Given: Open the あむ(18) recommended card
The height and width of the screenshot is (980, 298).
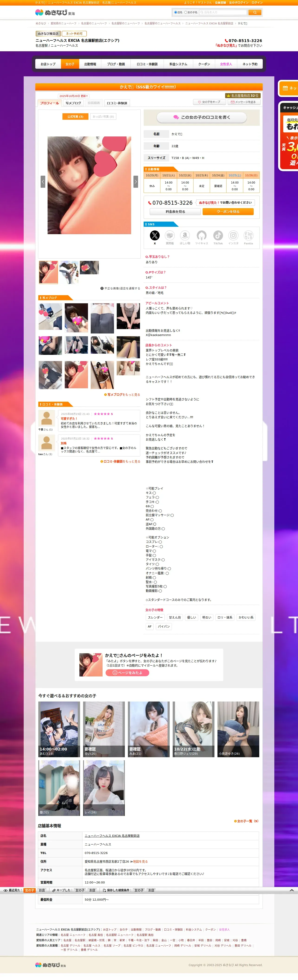Looking at the screenshot, I should pos(59,729).
